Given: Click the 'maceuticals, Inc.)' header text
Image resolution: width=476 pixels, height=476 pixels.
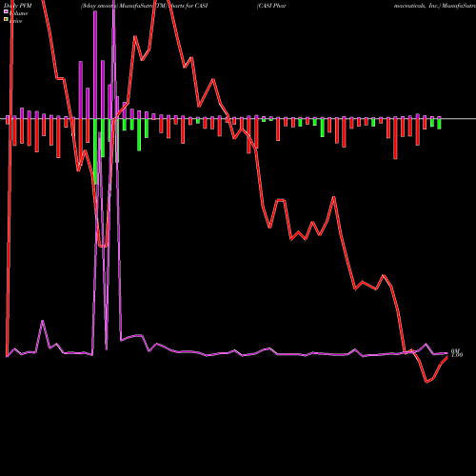Looking at the screenshot, I should click(417, 6).
